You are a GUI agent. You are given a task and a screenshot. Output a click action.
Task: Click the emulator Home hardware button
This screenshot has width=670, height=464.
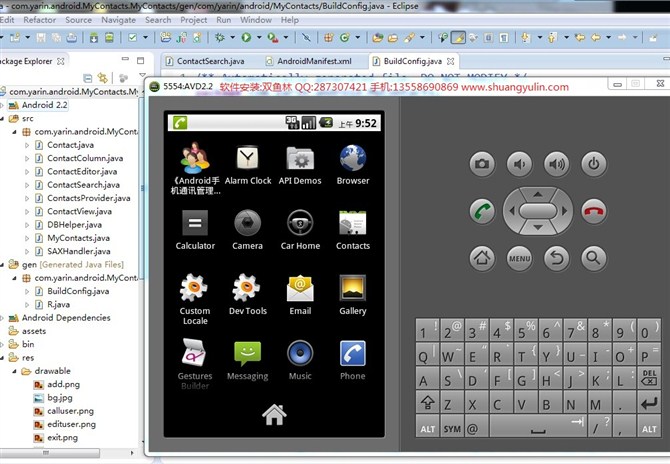pyautogui.click(x=482, y=258)
